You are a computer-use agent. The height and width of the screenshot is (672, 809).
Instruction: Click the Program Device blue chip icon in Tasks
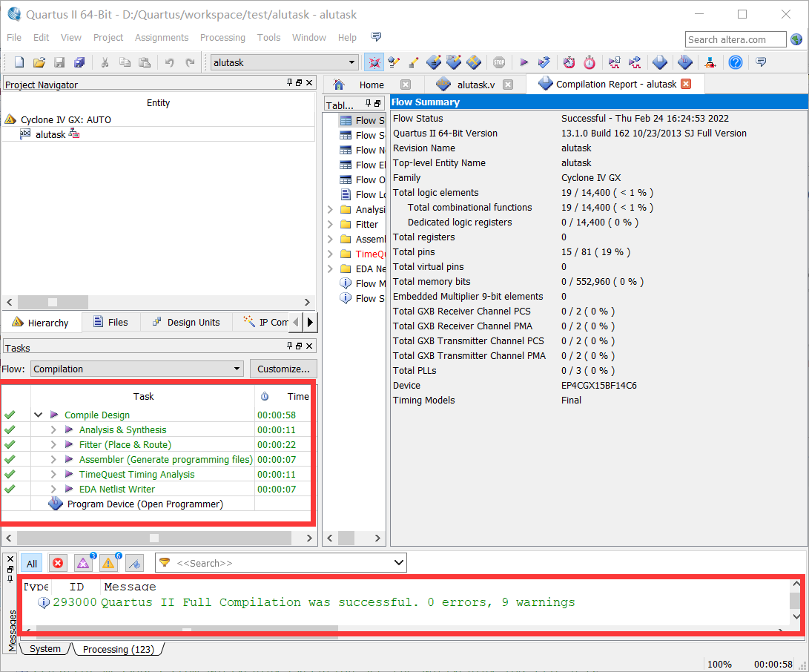55,504
